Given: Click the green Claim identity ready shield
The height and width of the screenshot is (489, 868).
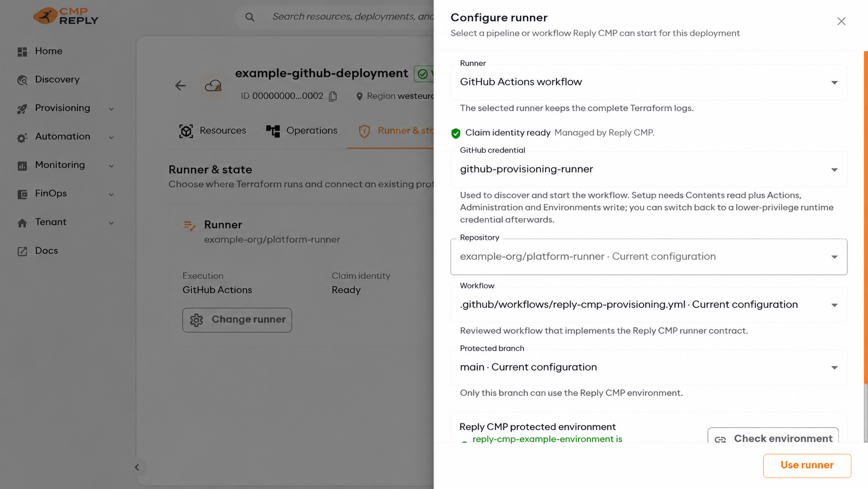Looking at the screenshot, I should pyautogui.click(x=456, y=134).
